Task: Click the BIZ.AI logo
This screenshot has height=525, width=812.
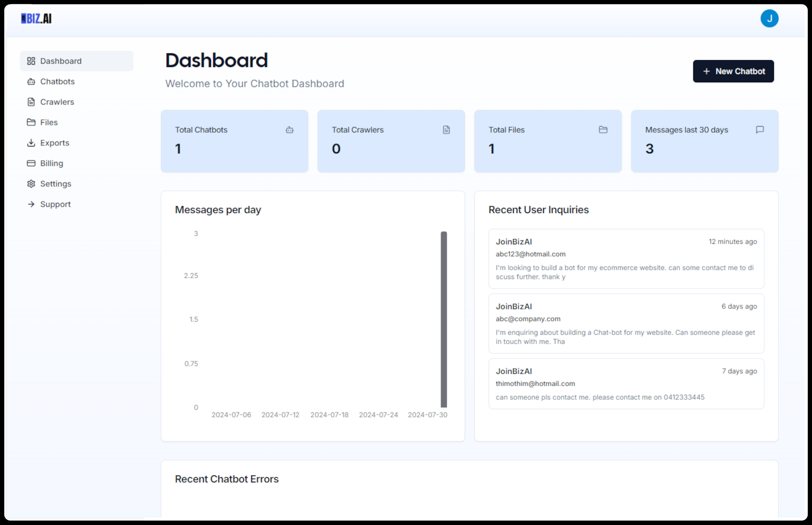Action: (36, 19)
